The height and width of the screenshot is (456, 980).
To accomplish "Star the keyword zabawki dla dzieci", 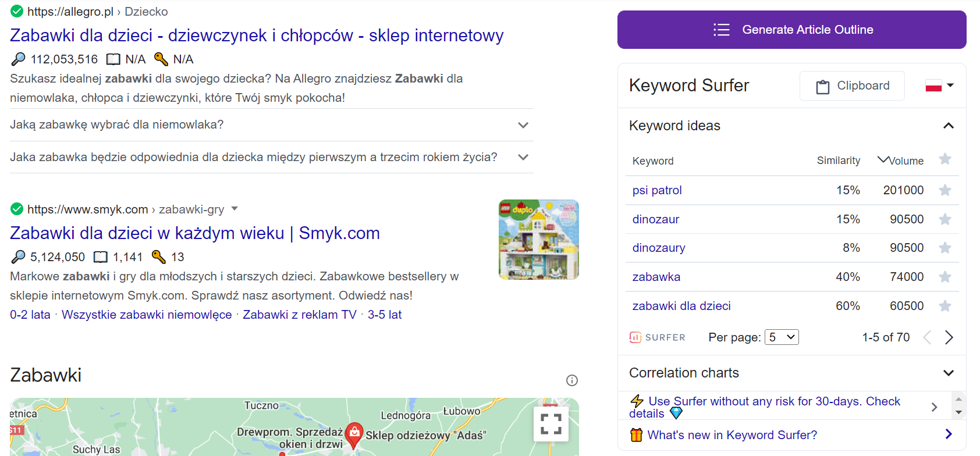I will point(945,306).
